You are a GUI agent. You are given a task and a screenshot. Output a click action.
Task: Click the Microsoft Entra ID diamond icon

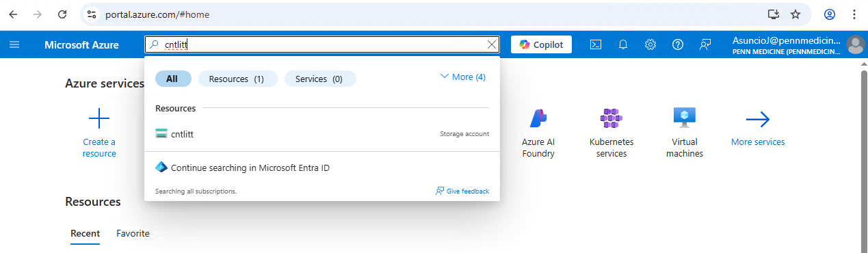tap(161, 168)
